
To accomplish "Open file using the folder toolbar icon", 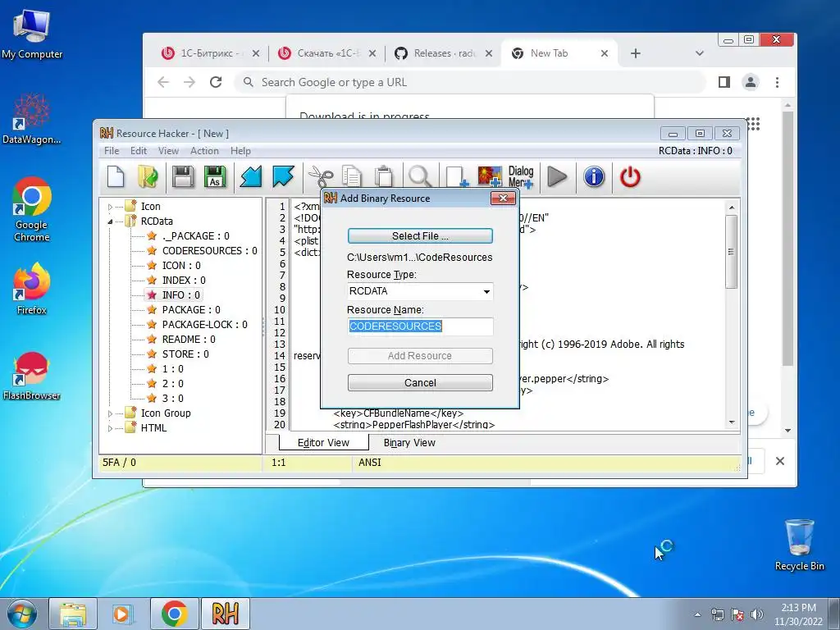I will click(148, 177).
